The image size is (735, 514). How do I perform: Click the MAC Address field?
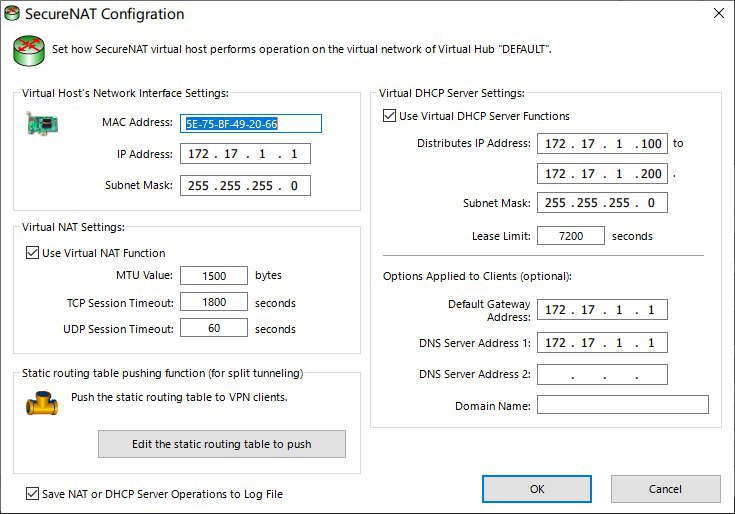click(251, 124)
